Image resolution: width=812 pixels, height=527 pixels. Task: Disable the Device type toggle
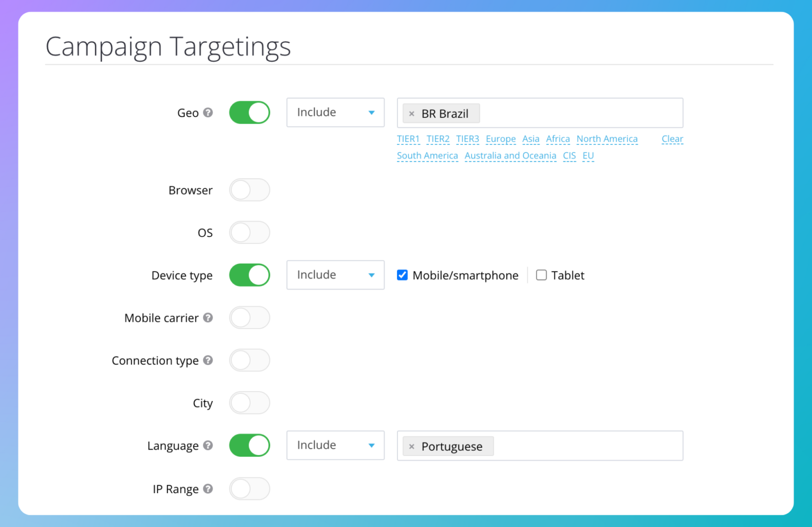tap(250, 275)
